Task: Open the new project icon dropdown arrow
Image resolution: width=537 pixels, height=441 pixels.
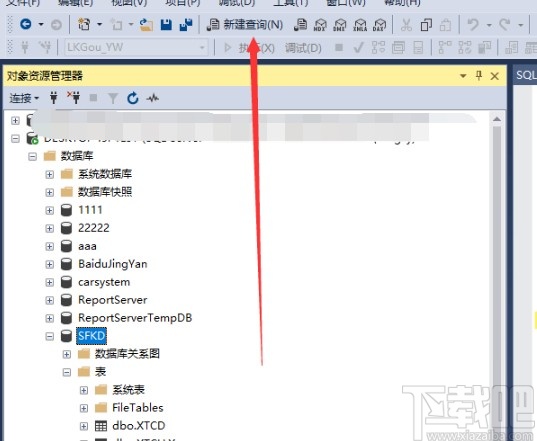Action: [100, 24]
